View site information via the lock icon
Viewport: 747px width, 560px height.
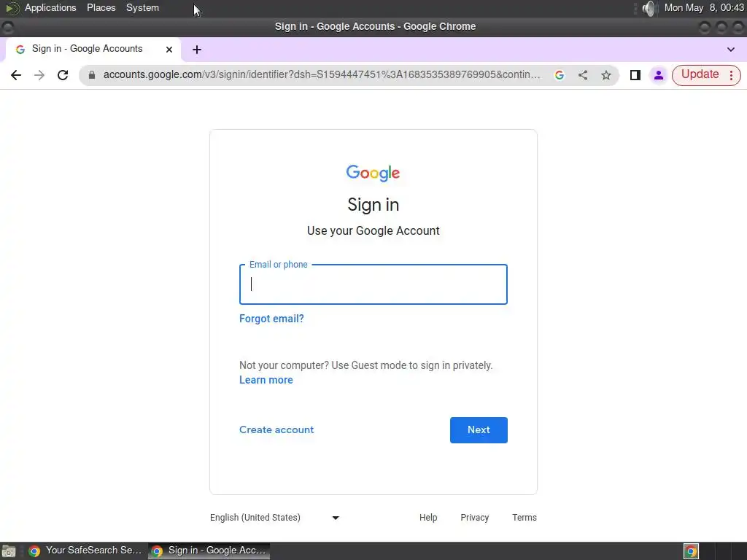coord(92,75)
